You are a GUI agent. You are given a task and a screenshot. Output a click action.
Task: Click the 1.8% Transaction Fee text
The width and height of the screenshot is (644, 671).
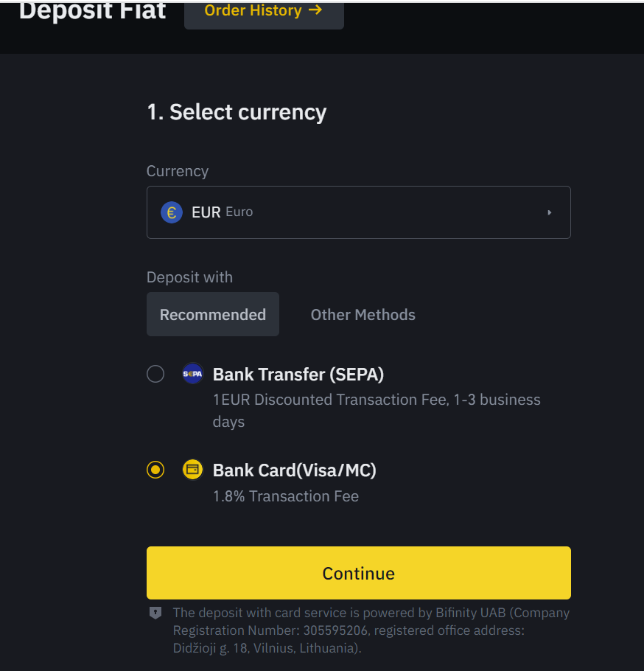click(285, 496)
